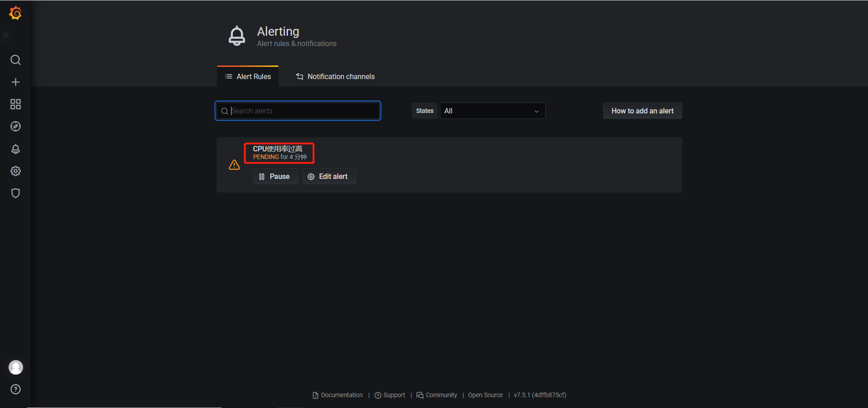Click How to add an alert button
This screenshot has width=868, height=408.
(x=642, y=111)
